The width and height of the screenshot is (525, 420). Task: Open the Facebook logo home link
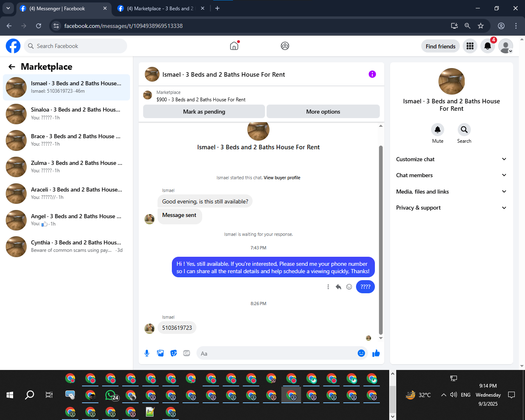(13, 46)
